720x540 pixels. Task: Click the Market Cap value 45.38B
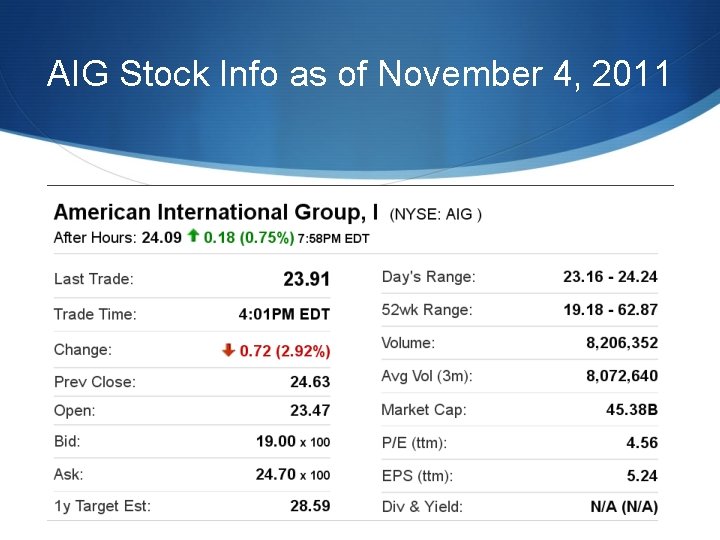[632, 410]
